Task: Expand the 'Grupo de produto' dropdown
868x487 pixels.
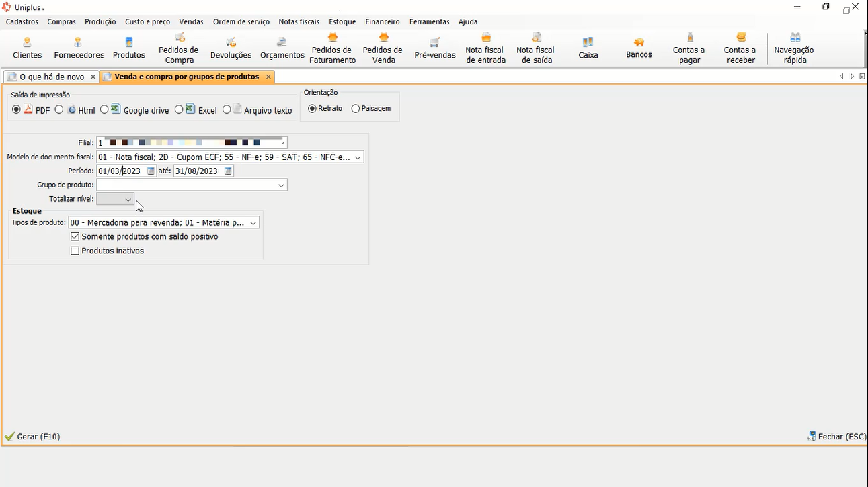Action: pyautogui.click(x=281, y=185)
